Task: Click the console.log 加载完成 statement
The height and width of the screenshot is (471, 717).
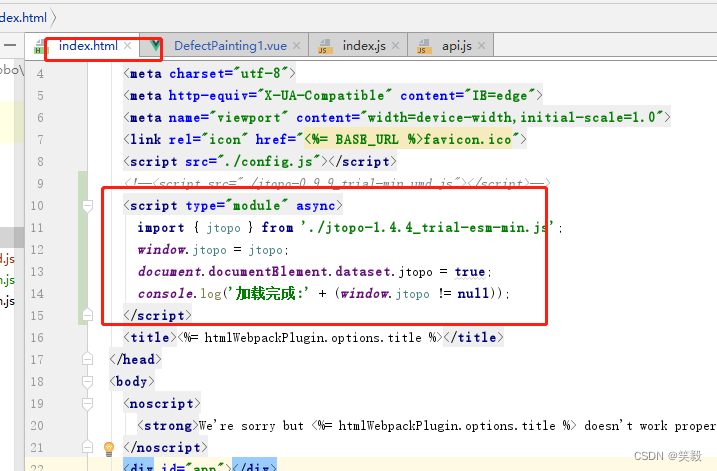Action: click(324, 293)
